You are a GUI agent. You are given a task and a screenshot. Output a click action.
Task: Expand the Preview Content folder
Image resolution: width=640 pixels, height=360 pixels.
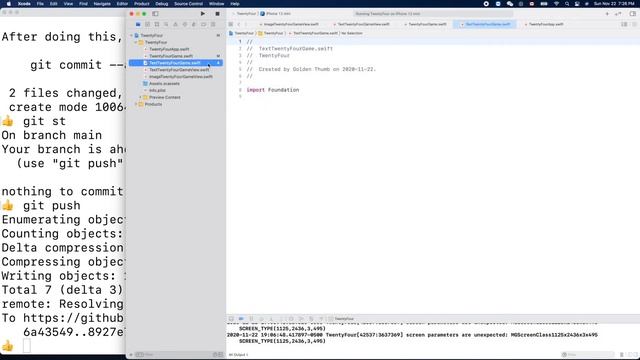141,98
